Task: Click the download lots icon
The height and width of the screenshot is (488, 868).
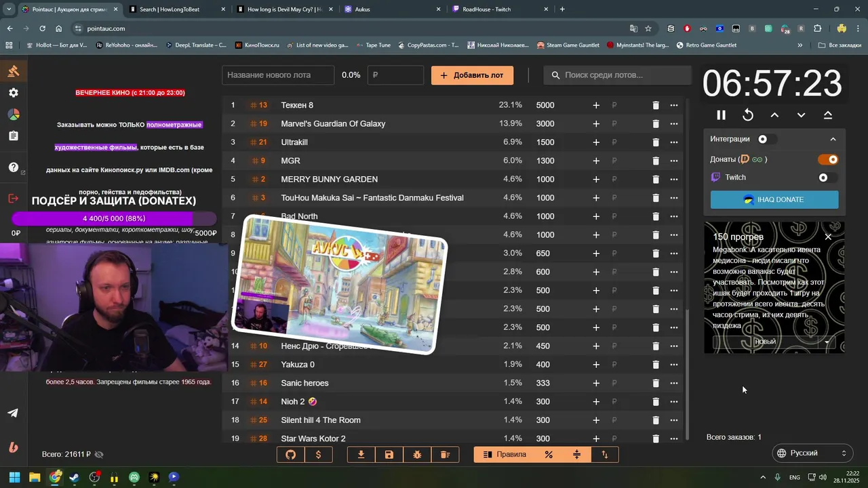Action: [361, 454]
